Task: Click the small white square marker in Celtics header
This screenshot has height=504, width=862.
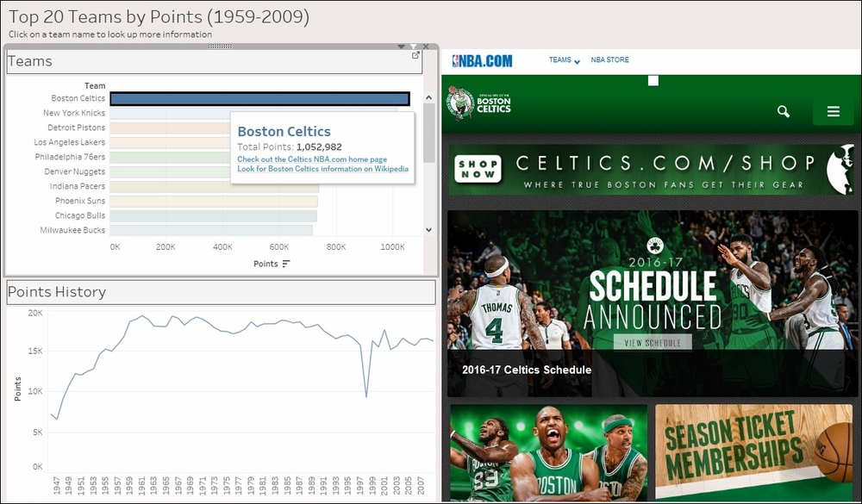Action: click(653, 81)
